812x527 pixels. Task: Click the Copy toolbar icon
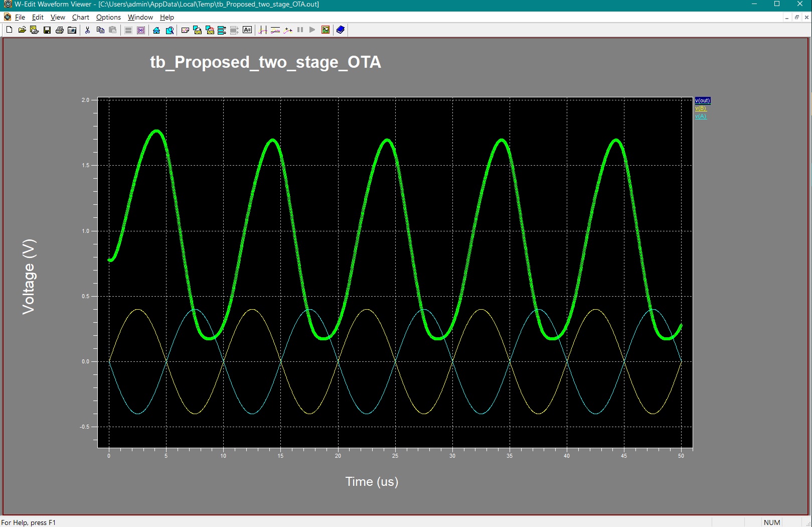tap(100, 30)
